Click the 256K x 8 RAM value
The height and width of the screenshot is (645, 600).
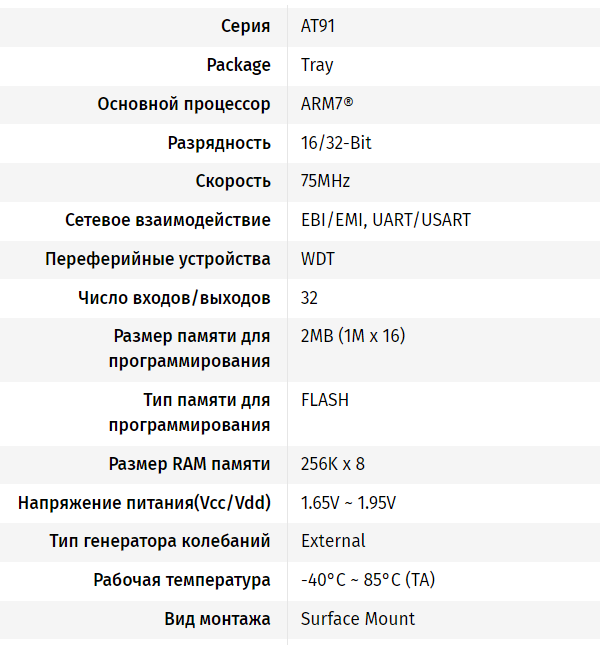tap(333, 464)
